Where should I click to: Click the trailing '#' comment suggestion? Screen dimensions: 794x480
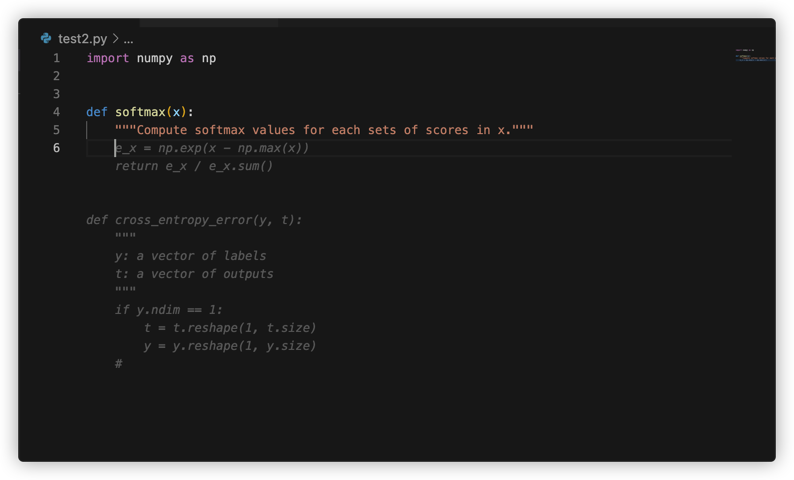118,364
